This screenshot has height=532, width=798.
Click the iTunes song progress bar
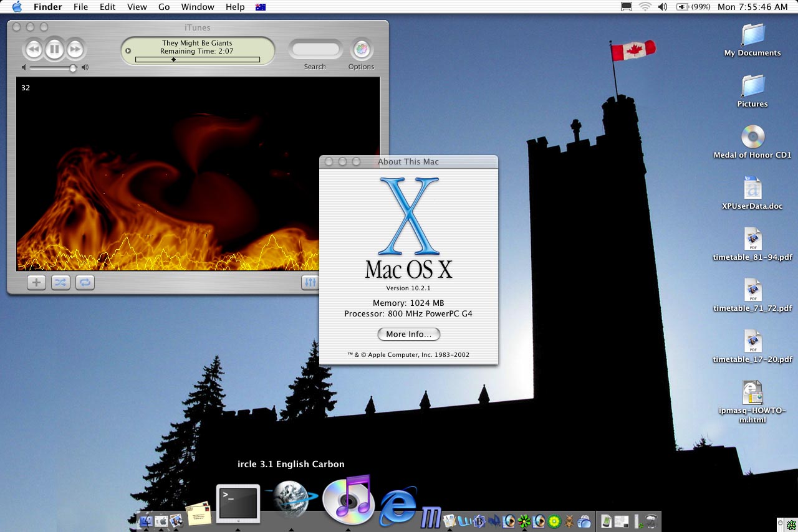click(198, 60)
